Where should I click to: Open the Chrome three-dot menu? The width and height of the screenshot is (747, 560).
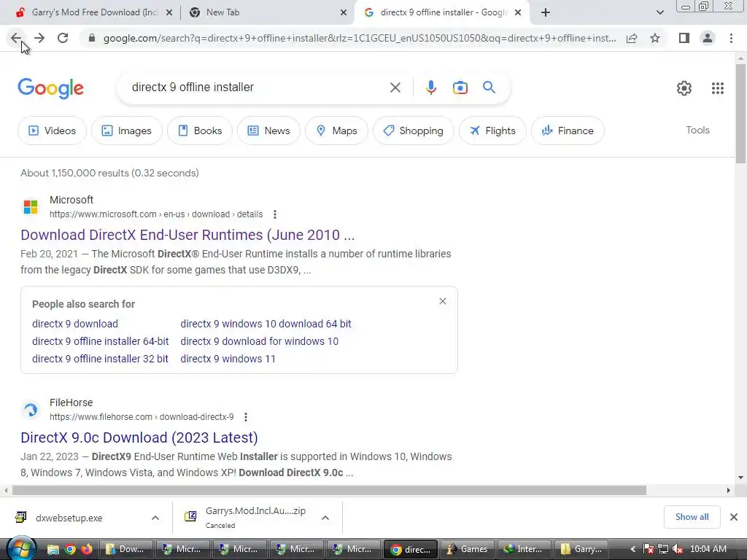coord(731,38)
